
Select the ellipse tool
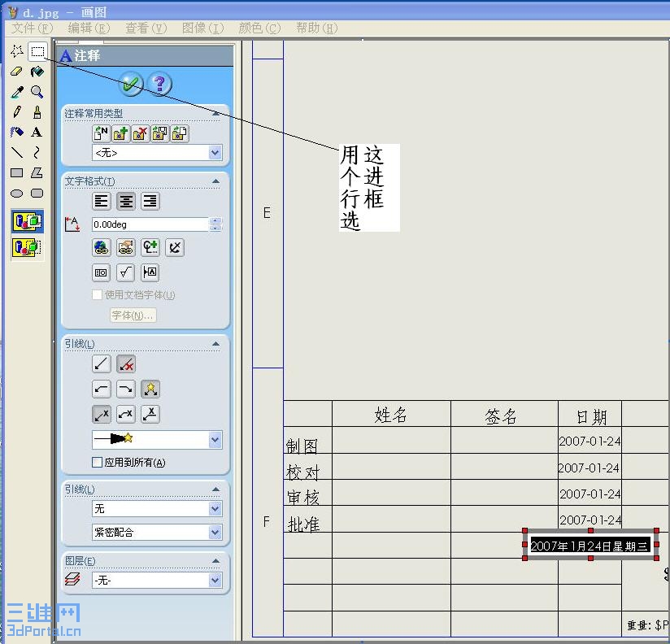coord(17,194)
